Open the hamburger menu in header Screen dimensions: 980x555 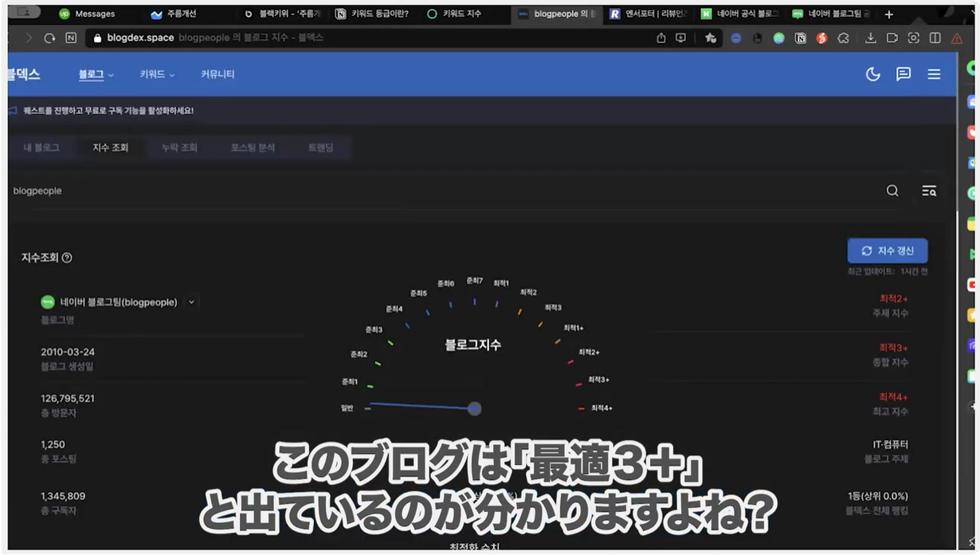934,74
